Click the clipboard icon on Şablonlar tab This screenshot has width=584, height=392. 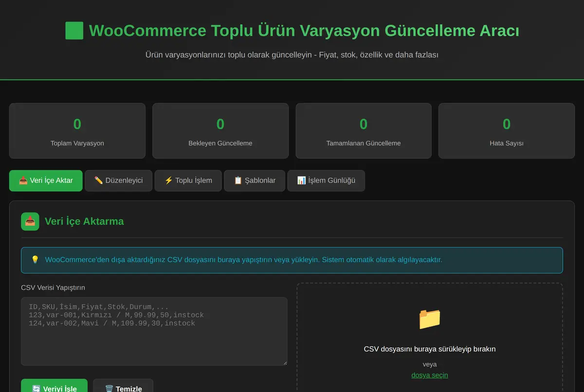click(x=238, y=180)
